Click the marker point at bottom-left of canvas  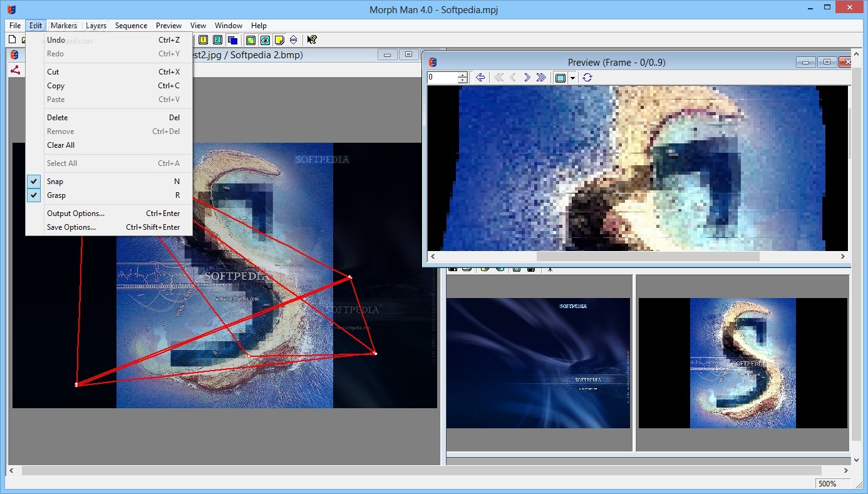[x=76, y=385]
